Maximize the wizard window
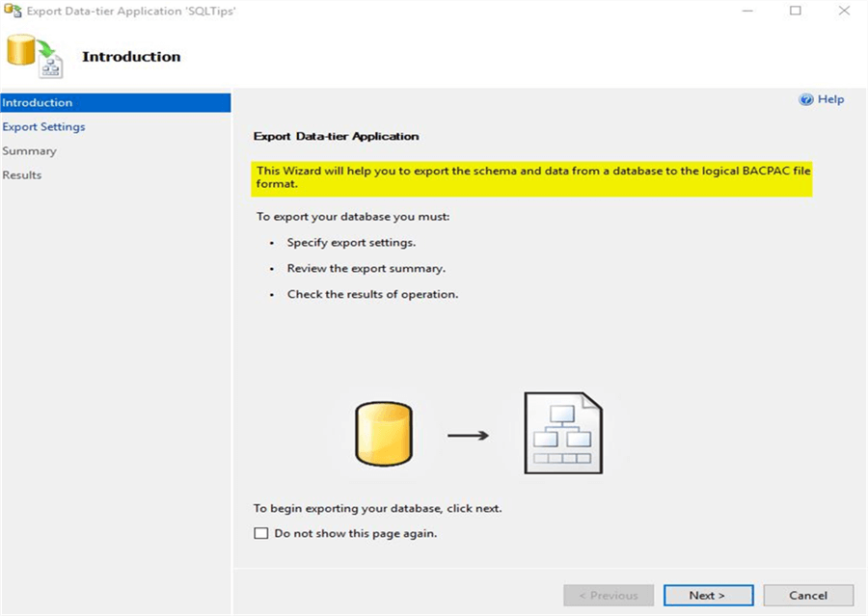The height and width of the screenshot is (616, 868). click(796, 11)
